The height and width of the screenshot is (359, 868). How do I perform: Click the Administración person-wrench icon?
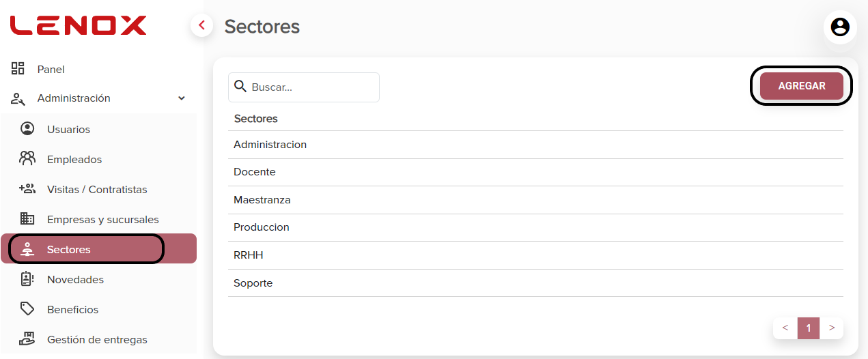coord(18,98)
